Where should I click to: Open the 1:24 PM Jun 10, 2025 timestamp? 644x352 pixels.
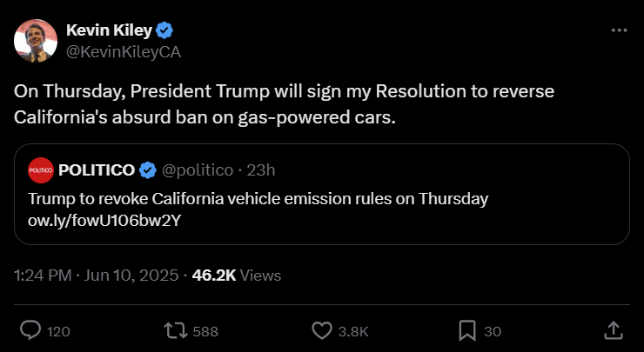click(97, 276)
